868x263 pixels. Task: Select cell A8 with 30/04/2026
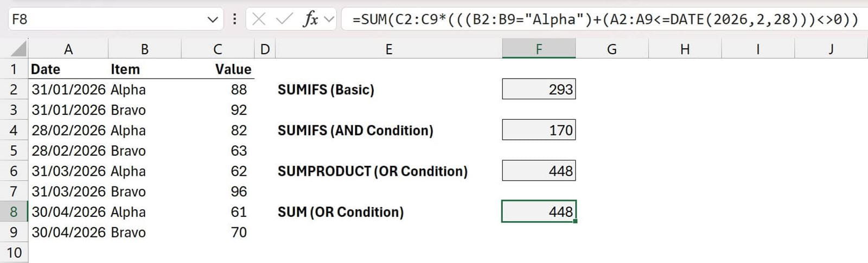click(x=68, y=212)
